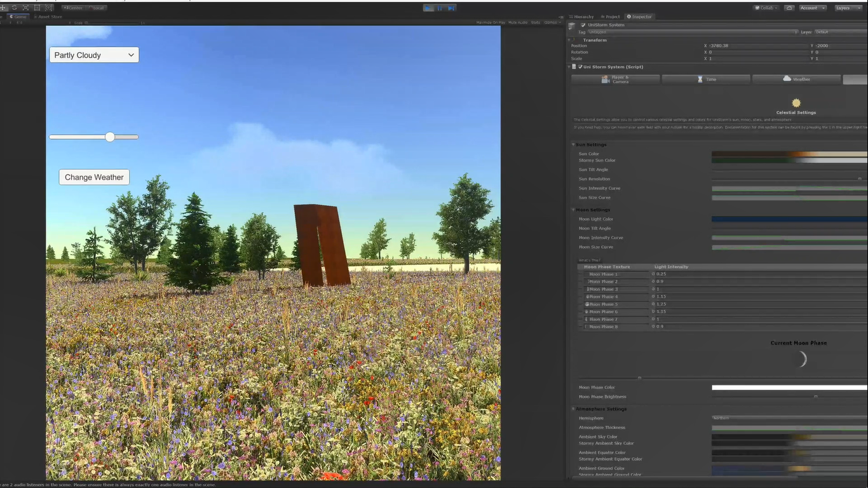Select the Rect transform tool

37,8
